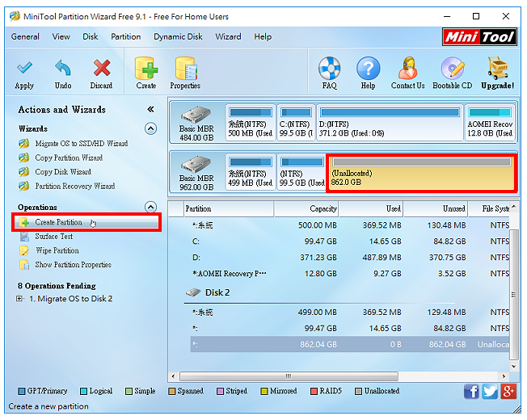The image size is (527, 420).
Task: Select the C: row with 99.47 GB
Action: pyautogui.click(x=349, y=241)
